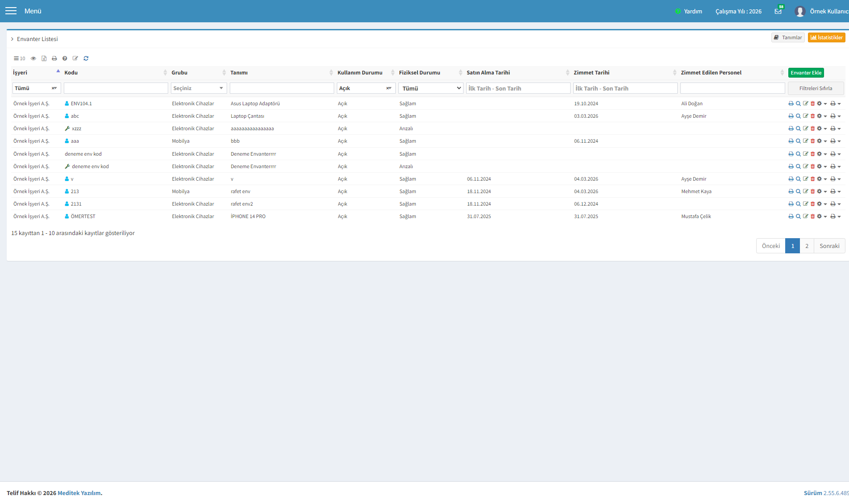This screenshot has width=849, height=504.
Task: Click the refresh icon in the table toolbar
Action: point(86,58)
